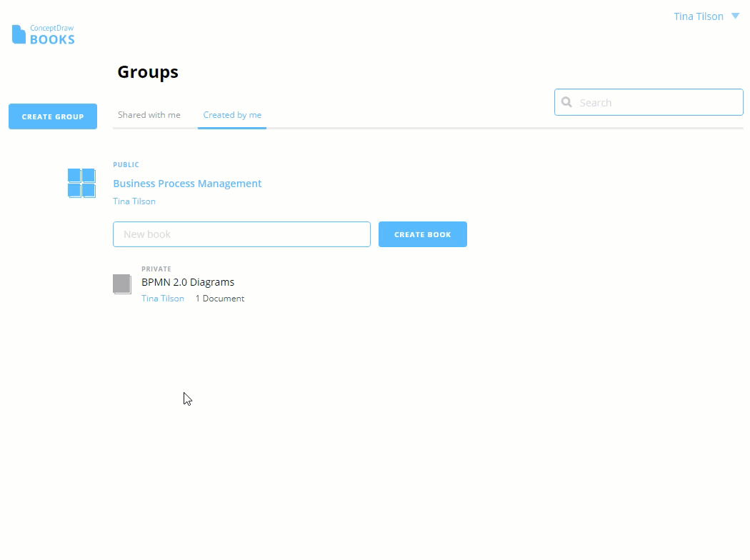The height and width of the screenshot is (560, 750).
Task: Click the magnifier icon in Search
Action: tap(567, 102)
